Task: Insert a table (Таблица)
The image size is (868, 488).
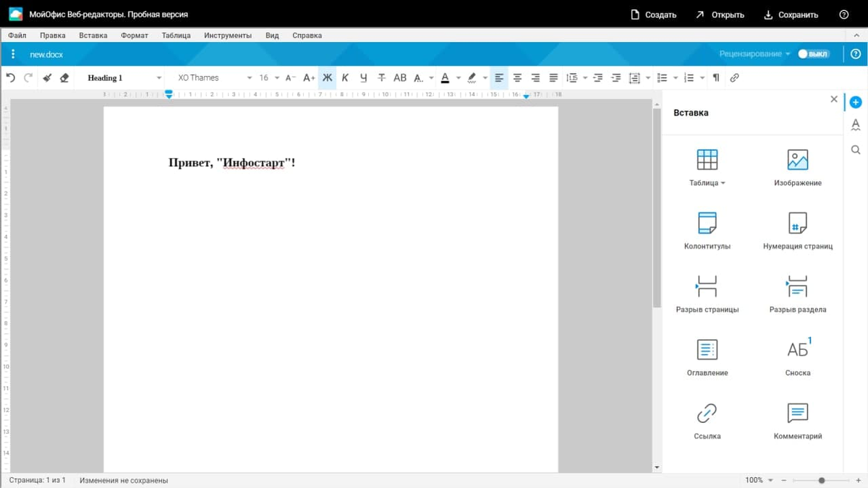Action: [x=707, y=168]
